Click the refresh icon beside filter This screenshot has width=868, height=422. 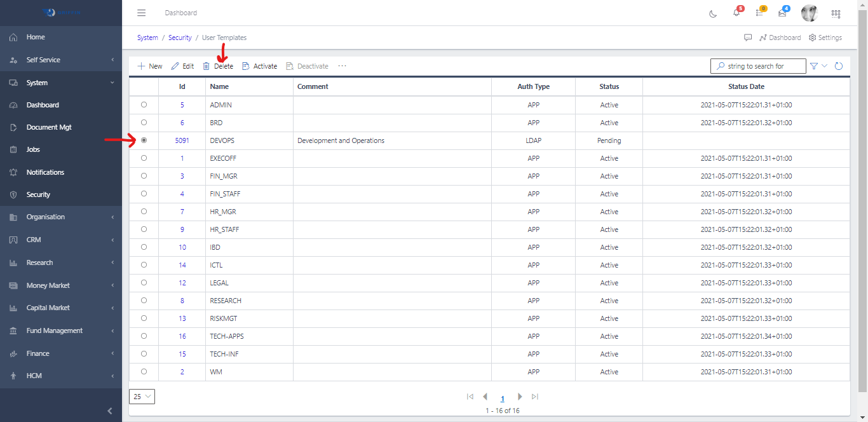[839, 66]
